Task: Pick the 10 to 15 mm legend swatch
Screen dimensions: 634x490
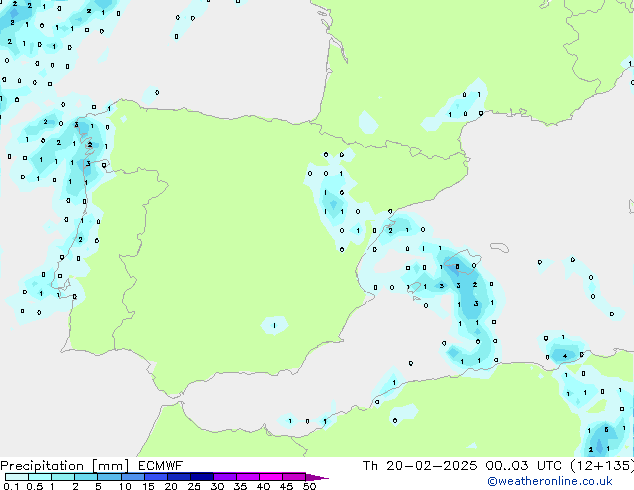Action: pos(132,477)
